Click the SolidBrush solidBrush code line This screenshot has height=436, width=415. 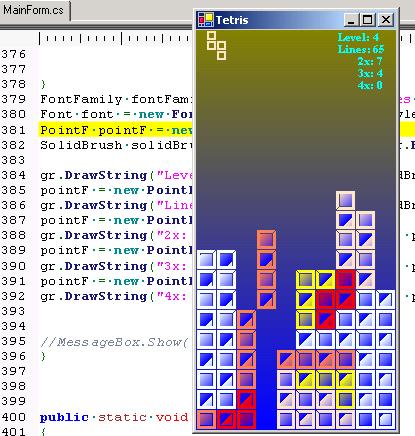(116, 145)
